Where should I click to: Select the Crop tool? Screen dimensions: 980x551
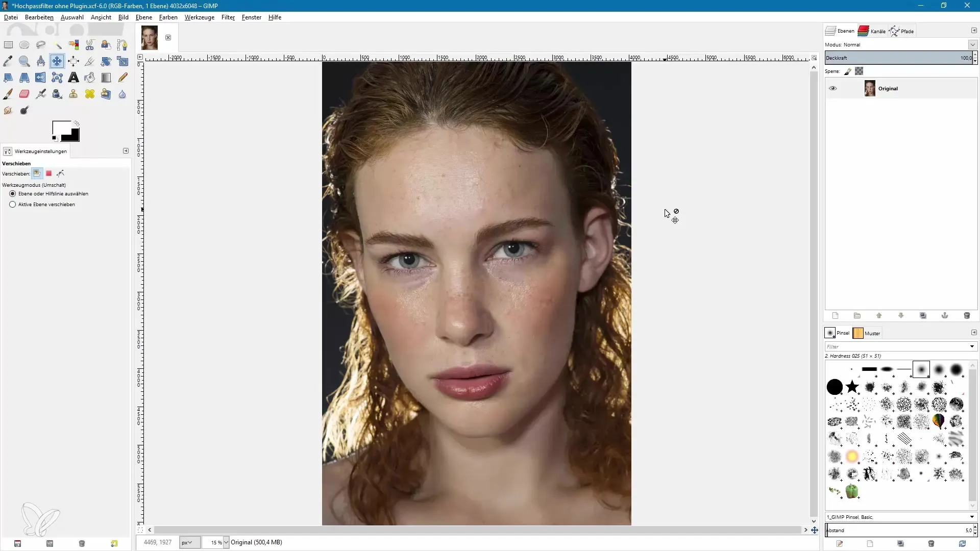tap(90, 61)
